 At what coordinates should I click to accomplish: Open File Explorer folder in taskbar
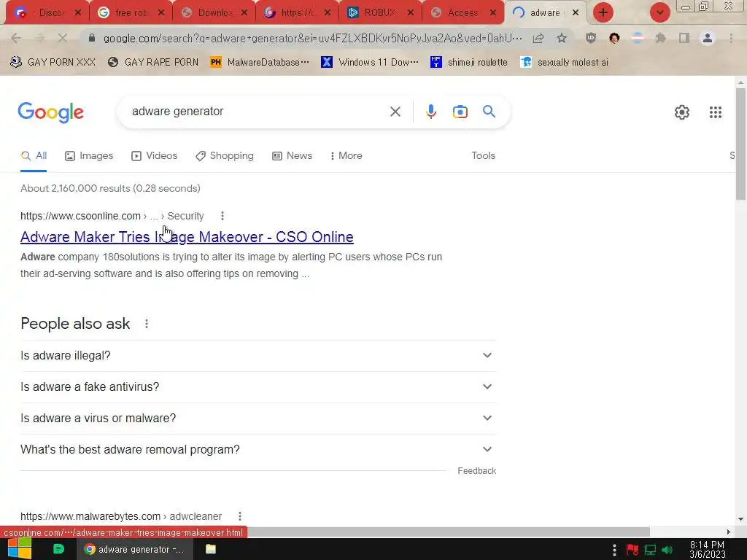(211, 549)
